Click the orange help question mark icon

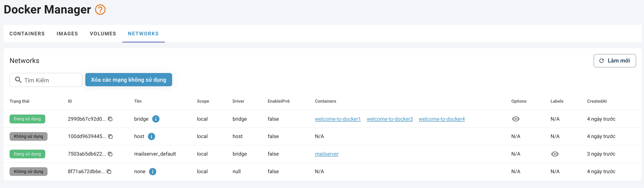click(100, 10)
